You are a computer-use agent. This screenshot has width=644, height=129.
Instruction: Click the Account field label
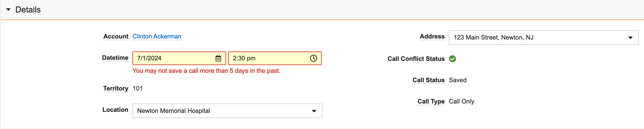[x=116, y=36]
